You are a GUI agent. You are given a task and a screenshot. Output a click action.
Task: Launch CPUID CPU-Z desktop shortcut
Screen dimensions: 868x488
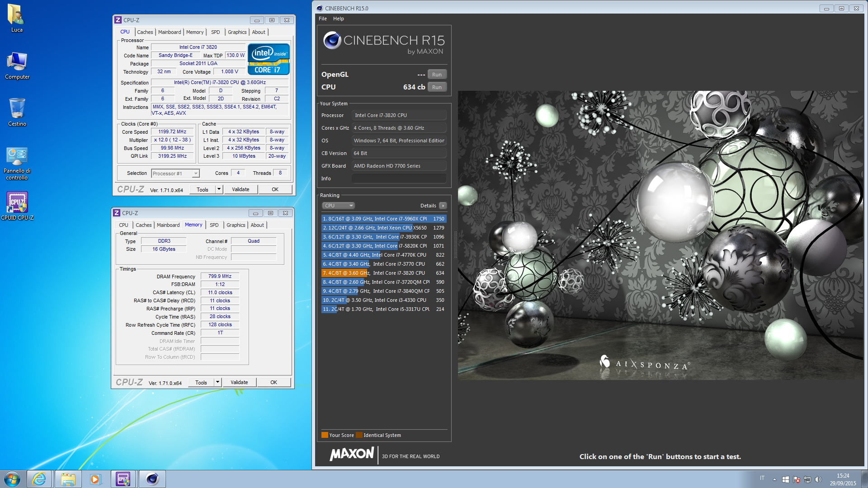point(17,206)
